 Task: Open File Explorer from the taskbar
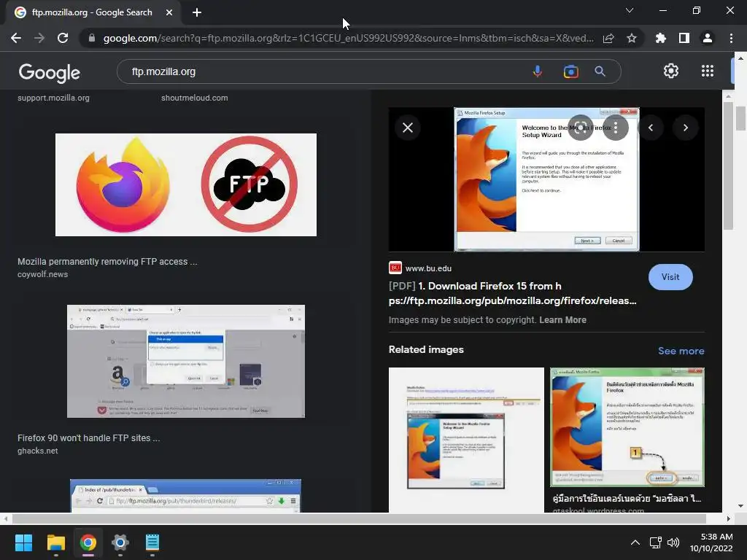pos(55,542)
